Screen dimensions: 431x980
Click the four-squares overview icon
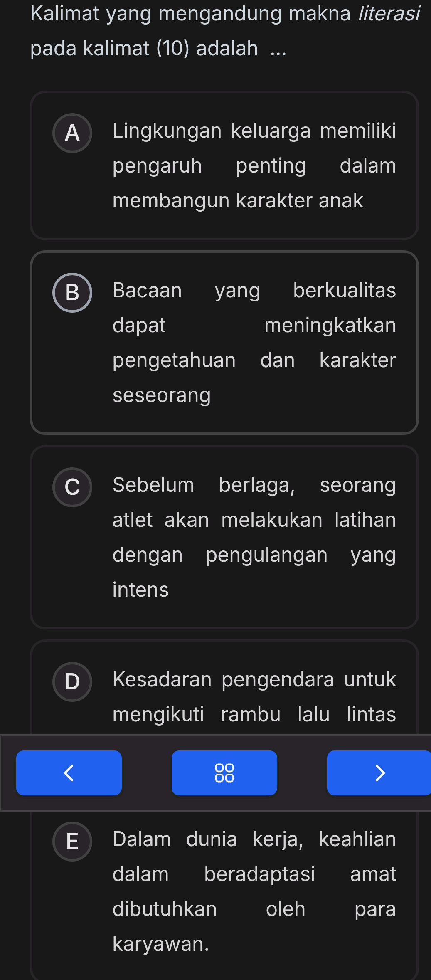pos(224,773)
